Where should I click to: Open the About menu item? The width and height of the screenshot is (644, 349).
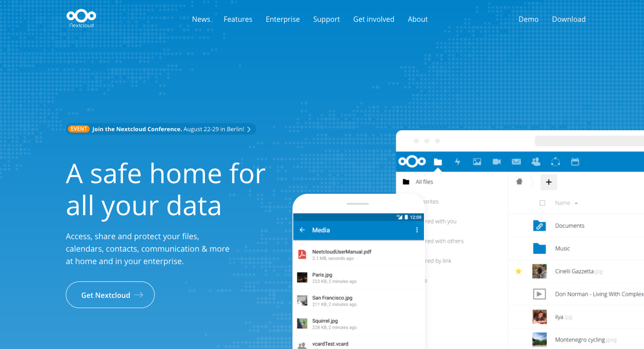(418, 19)
